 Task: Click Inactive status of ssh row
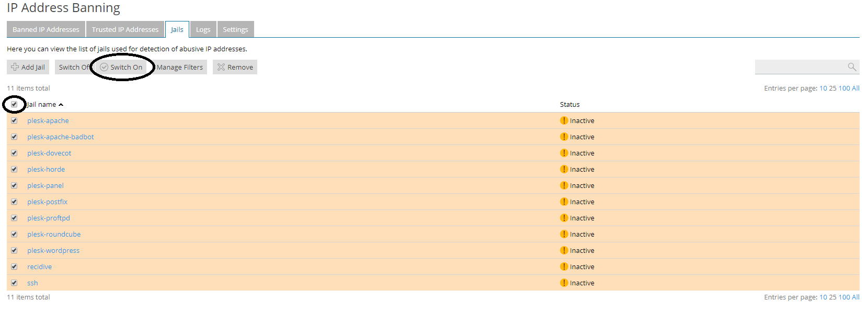pos(582,283)
